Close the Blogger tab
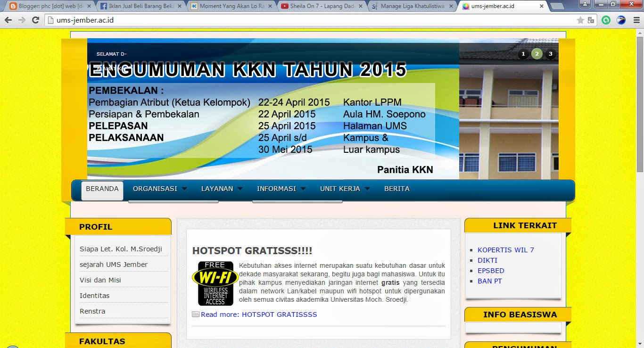Screen dimensions: 644x348 pos(90,7)
